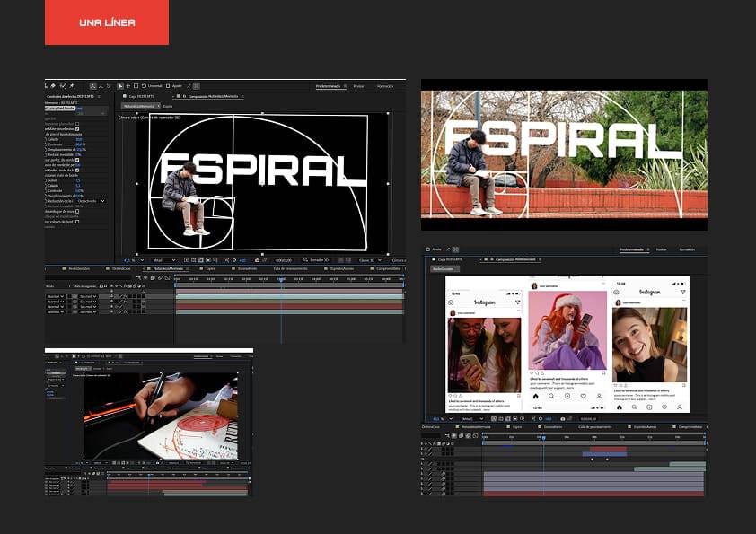The width and height of the screenshot is (756, 534).
Task: Click the red UNA LÍNEA button
Action: pos(107,22)
